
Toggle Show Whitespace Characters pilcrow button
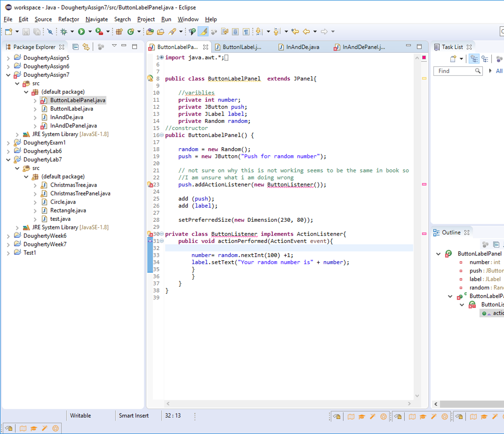(246, 32)
